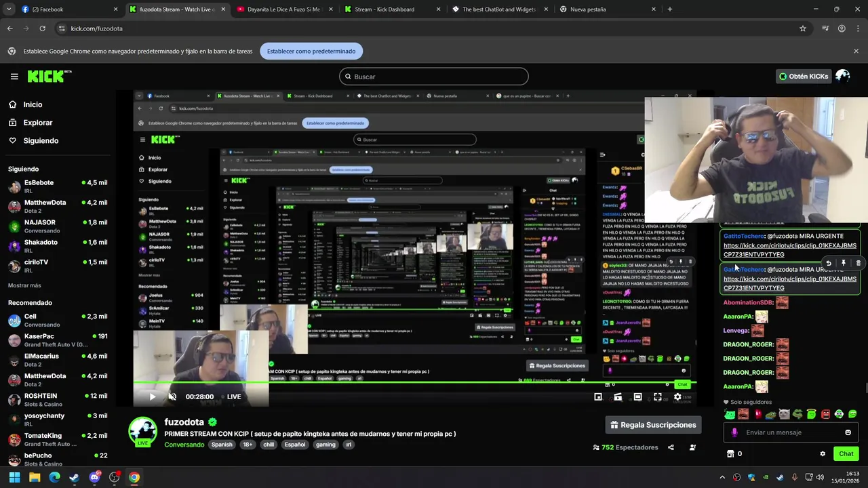The height and width of the screenshot is (488, 868).
Task: Open cirilioTV channel in sidebar
Action: click(x=58, y=265)
